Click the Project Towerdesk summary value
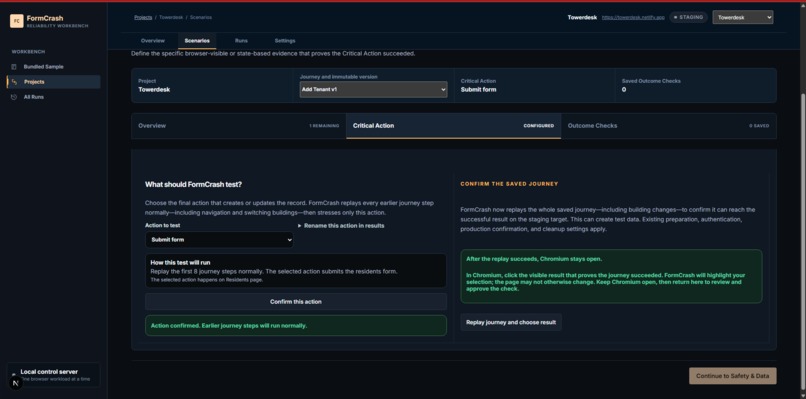This screenshot has width=806, height=399. (154, 89)
